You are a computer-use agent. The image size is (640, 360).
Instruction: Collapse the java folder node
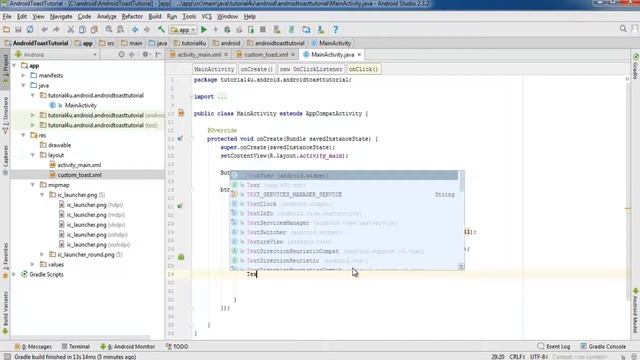[23, 85]
